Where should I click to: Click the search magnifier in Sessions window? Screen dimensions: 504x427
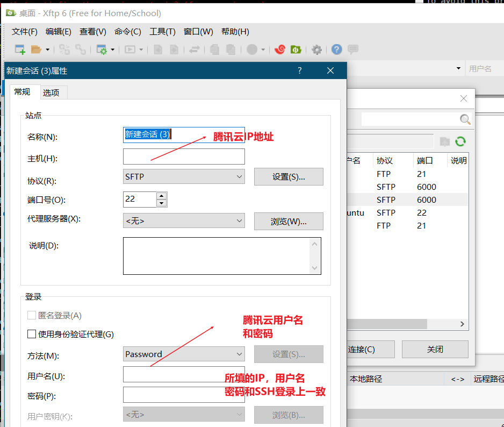point(465,119)
